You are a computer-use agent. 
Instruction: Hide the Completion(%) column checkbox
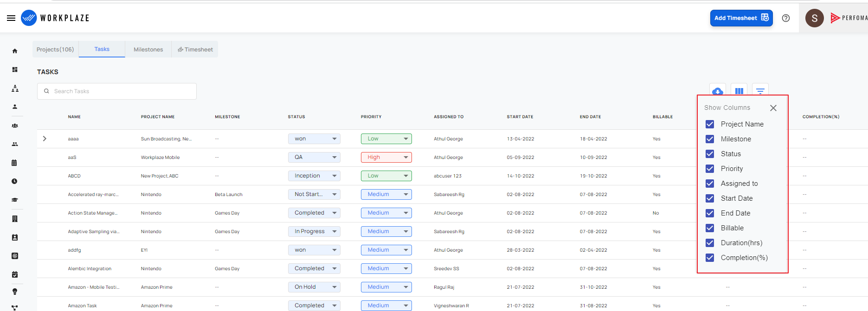(x=710, y=258)
